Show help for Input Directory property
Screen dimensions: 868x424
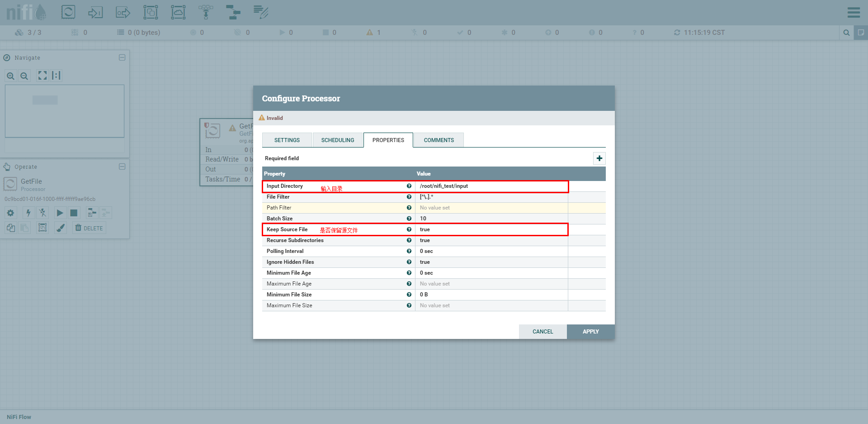coord(409,186)
